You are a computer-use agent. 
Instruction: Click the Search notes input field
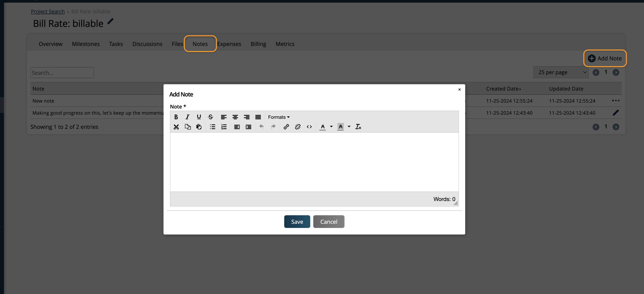pos(62,72)
